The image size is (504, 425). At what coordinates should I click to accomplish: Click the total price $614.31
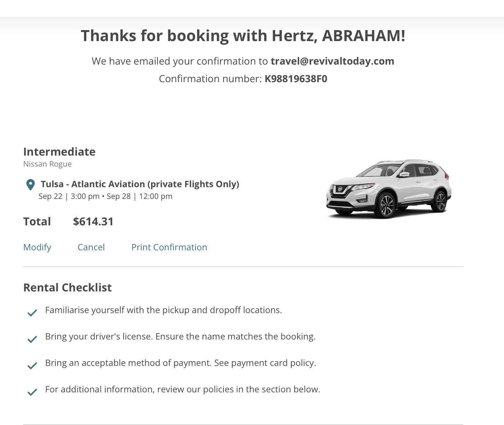[x=93, y=222]
